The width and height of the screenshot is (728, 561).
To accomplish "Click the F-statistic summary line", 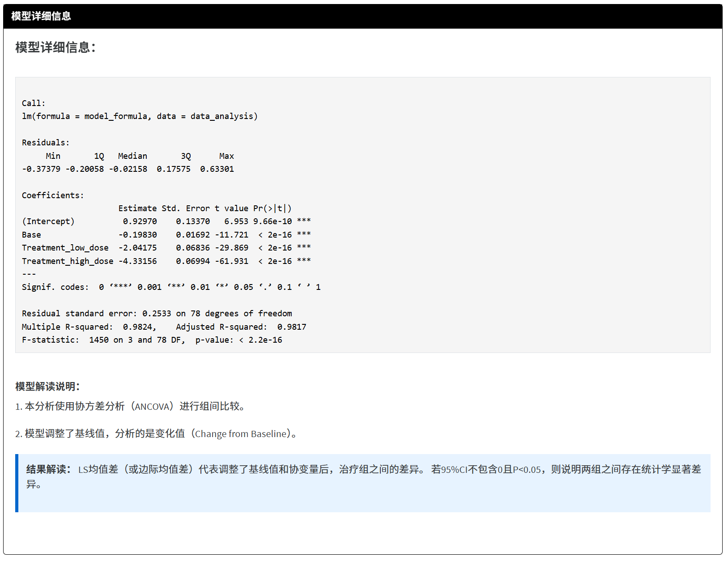I will coord(152,340).
